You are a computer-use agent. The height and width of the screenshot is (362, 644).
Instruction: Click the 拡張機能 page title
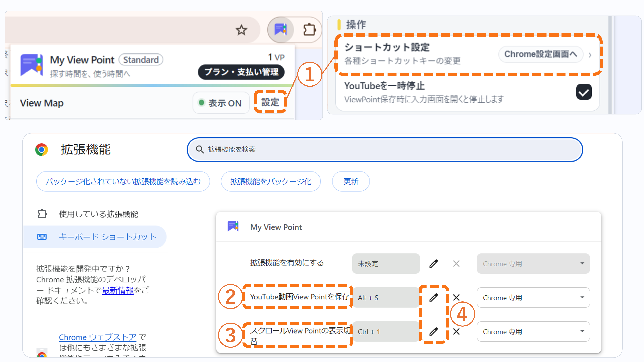click(85, 150)
